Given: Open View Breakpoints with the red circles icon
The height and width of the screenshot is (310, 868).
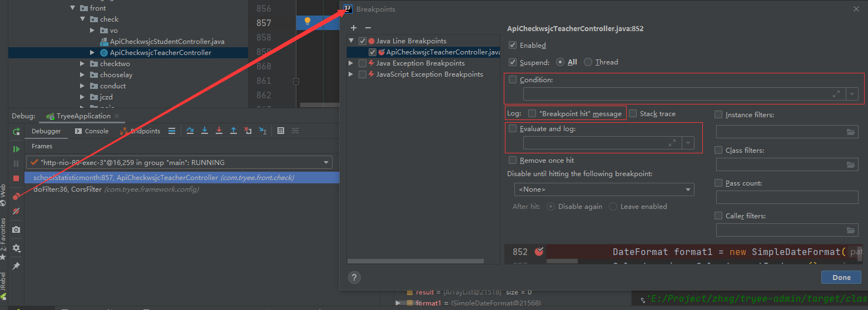Looking at the screenshot, I should click(x=16, y=197).
